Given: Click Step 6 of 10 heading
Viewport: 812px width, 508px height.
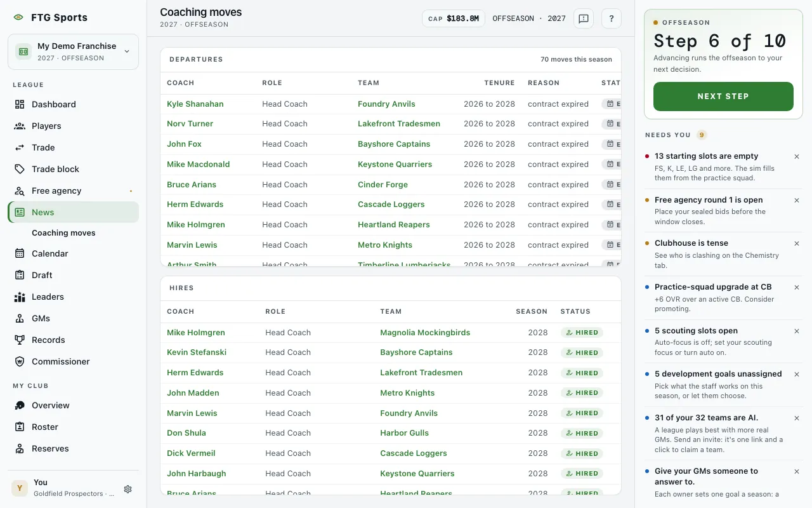Looking at the screenshot, I should pyautogui.click(x=720, y=41).
